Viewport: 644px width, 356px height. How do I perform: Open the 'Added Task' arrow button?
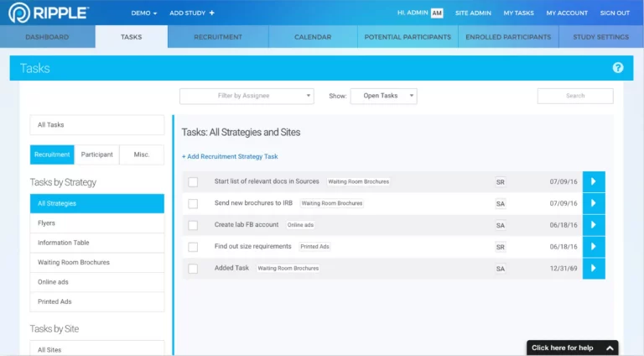tap(594, 269)
